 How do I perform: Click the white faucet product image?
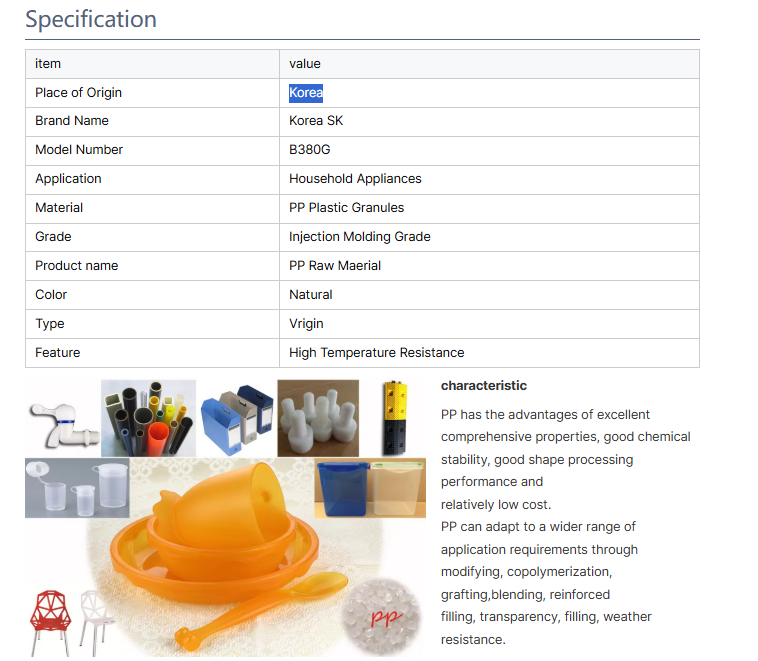pyautogui.click(x=60, y=420)
